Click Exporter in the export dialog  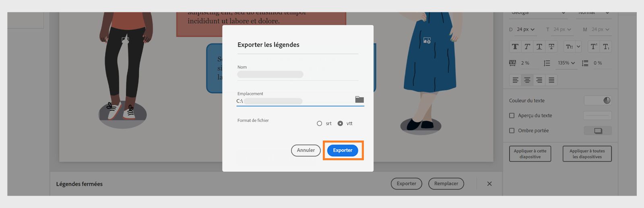coord(343,150)
